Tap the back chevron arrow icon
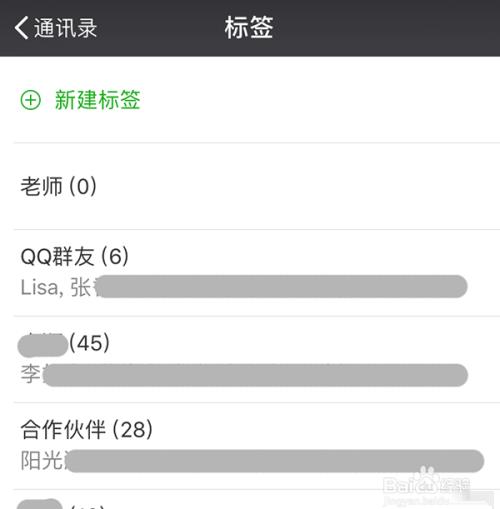 pos(21,28)
